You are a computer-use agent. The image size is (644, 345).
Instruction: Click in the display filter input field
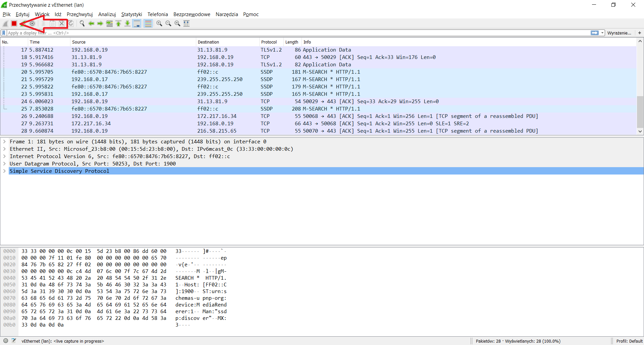[x=299, y=33]
